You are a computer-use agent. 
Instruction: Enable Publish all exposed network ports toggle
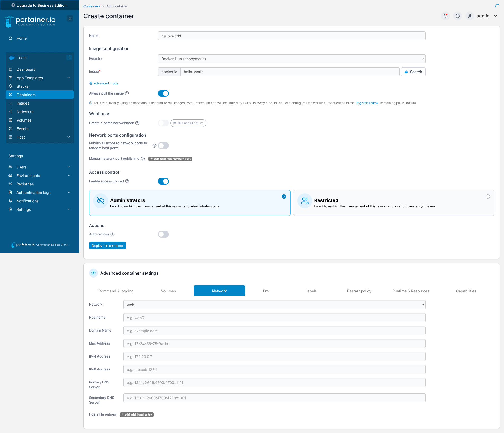click(x=163, y=145)
